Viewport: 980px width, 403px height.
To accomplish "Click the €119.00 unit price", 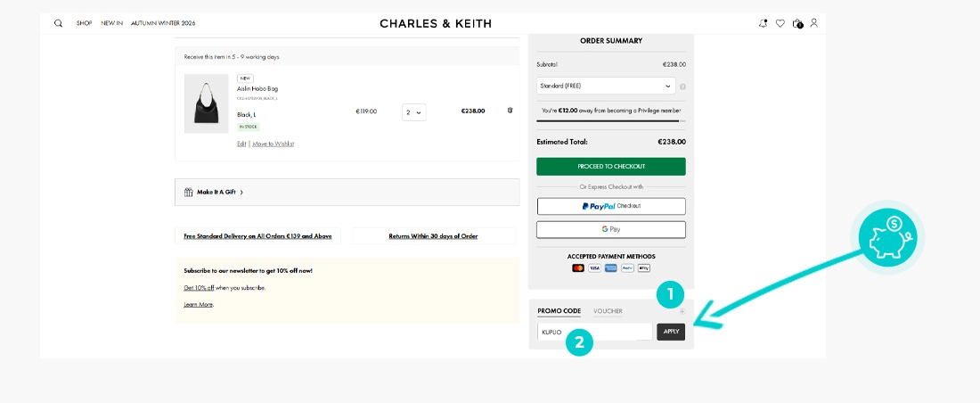I will [366, 111].
